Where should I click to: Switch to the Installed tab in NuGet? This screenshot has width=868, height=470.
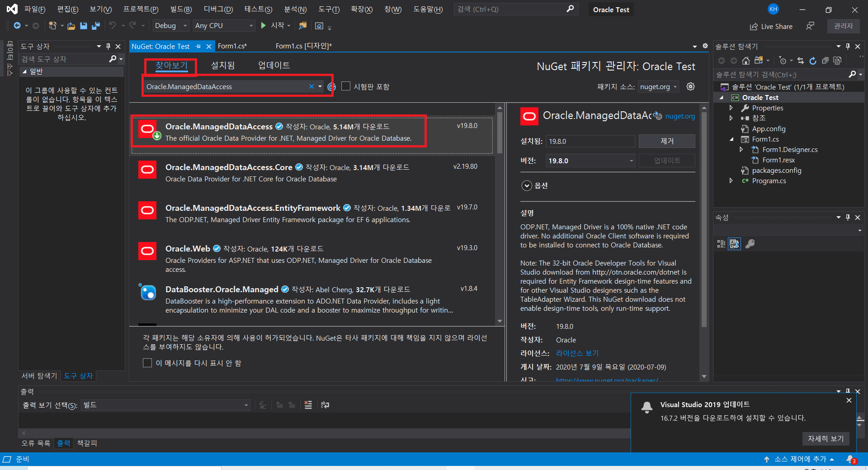223,65
